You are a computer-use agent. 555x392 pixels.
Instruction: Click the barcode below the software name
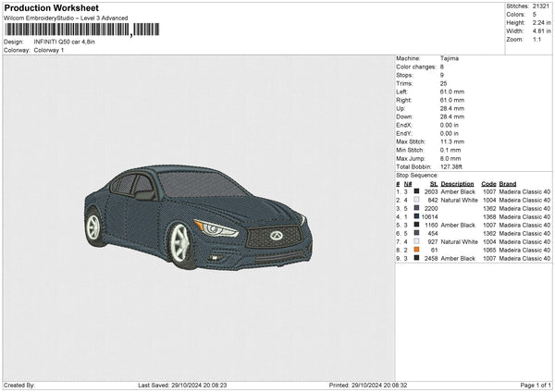click(x=81, y=30)
